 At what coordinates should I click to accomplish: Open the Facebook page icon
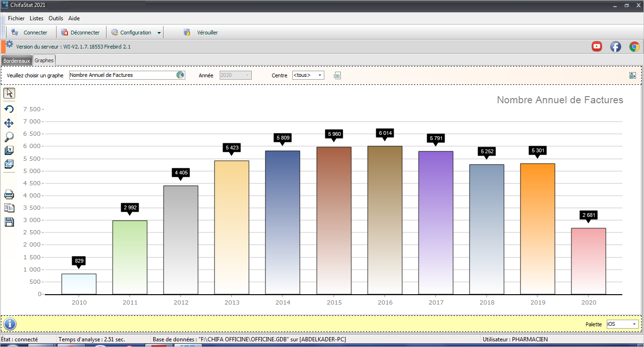(x=615, y=46)
